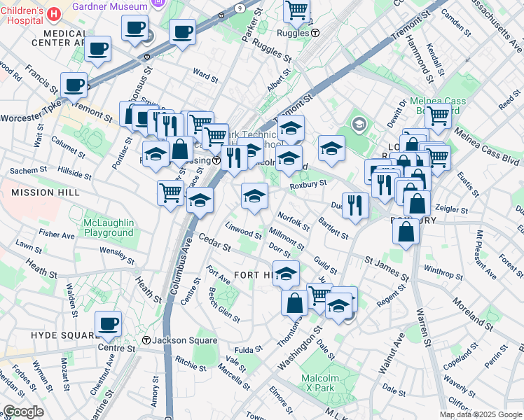Click the shopping cart marker west of Columbus Ave
The width and height of the screenshot is (524, 420).
170,195
